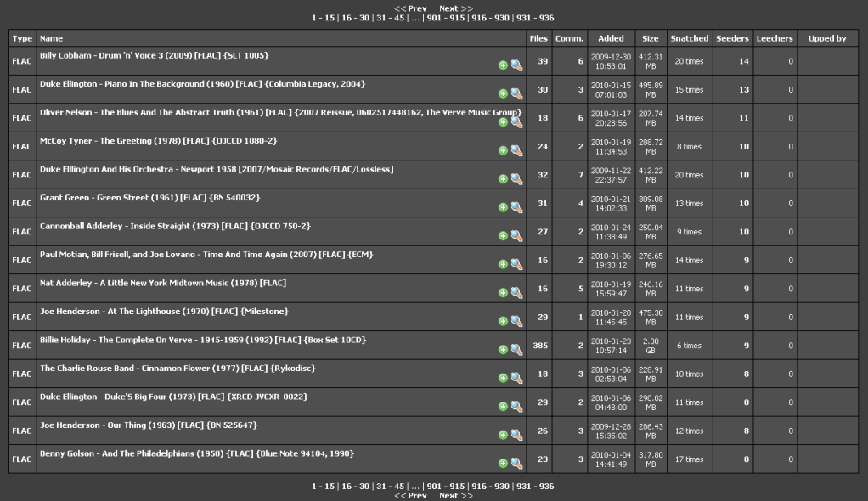Click magnifier icon for Charlie Rouse Band torrent
The image size is (868, 501).
coord(516,378)
